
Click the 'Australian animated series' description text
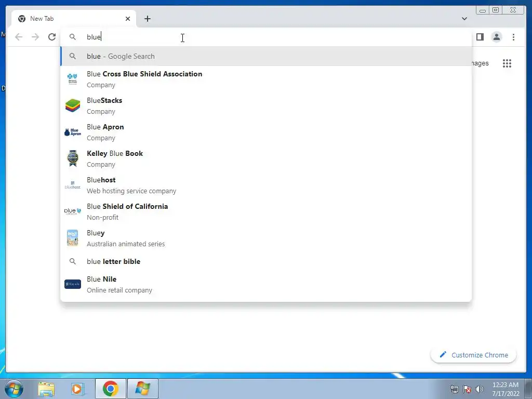pyautogui.click(x=126, y=244)
